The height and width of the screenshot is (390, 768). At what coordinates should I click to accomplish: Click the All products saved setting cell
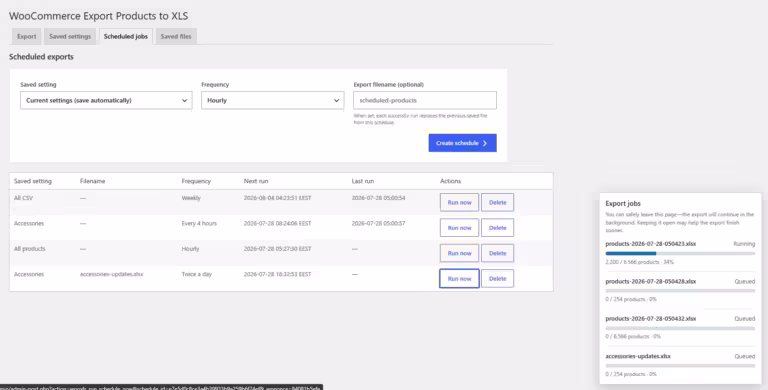pos(29,249)
